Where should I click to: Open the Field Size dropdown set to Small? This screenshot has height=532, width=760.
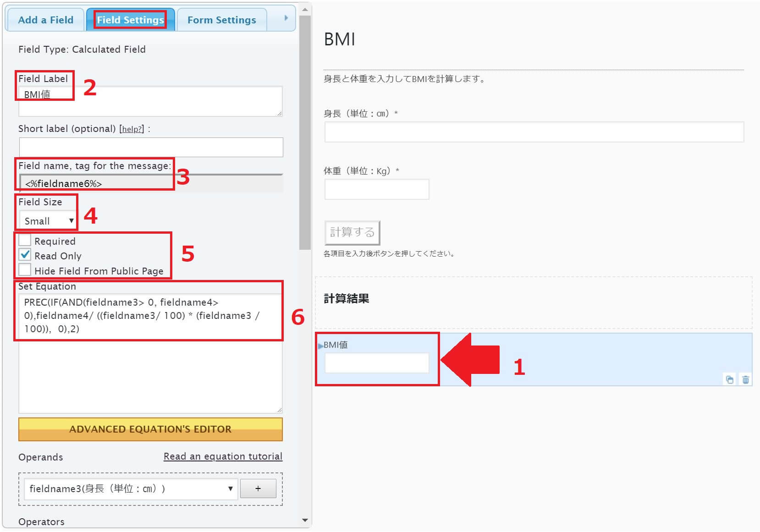pyautogui.click(x=46, y=220)
